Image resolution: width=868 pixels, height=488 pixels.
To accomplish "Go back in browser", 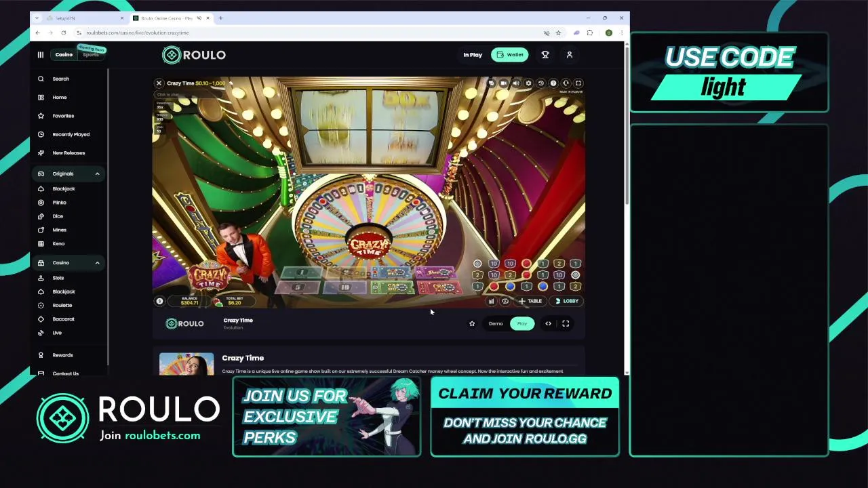I will pos(38,33).
